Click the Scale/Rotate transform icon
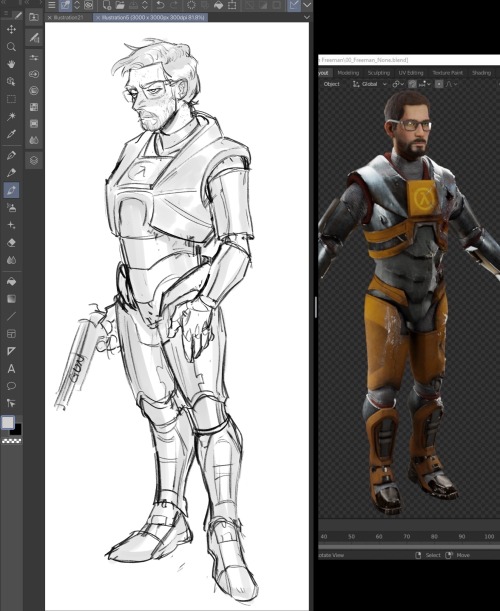This screenshot has height=611, width=500. tap(232, 5)
